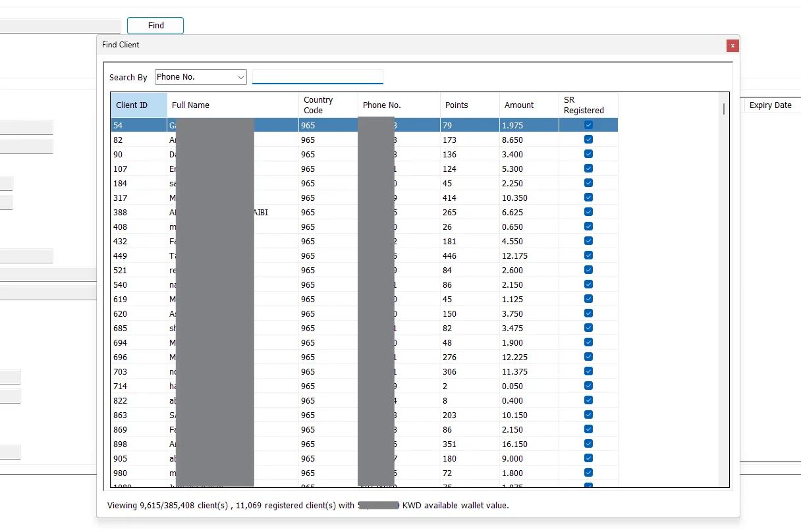Select client ID 619 cell
Screen dimensions: 801x532
(x=139, y=299)
